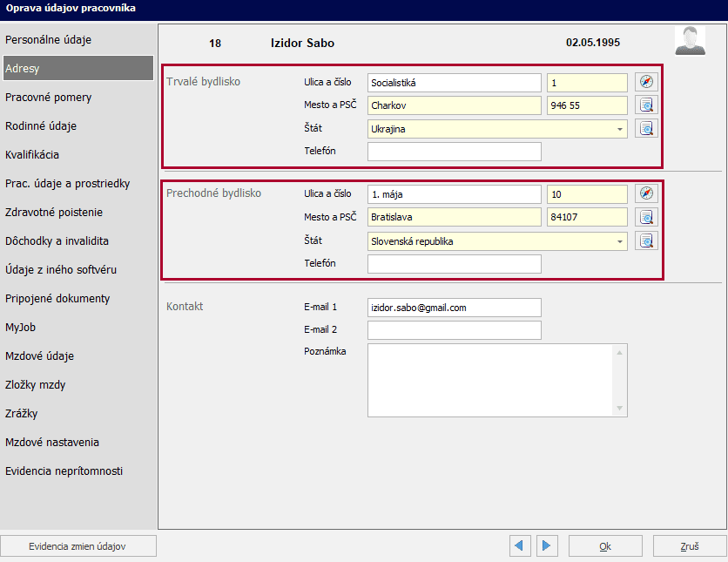
Task: Open city lookup icon beside PSČ 946 55
Action: 646,105
